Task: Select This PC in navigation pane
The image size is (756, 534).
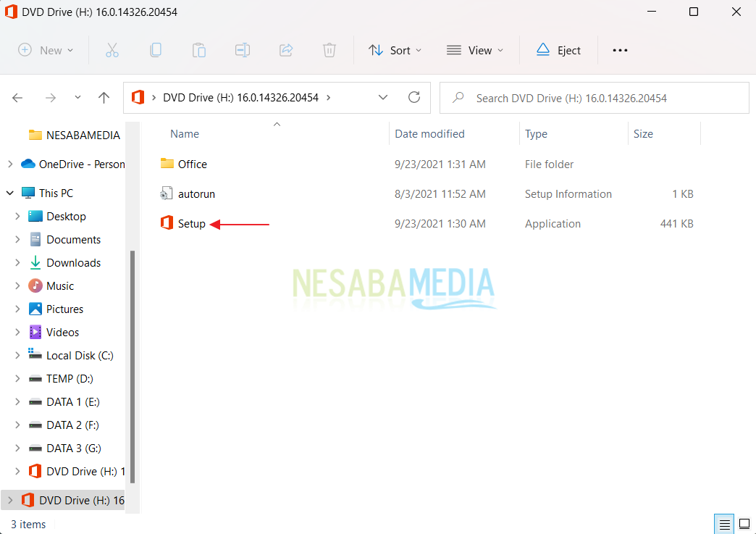Action: coord(56,193)
